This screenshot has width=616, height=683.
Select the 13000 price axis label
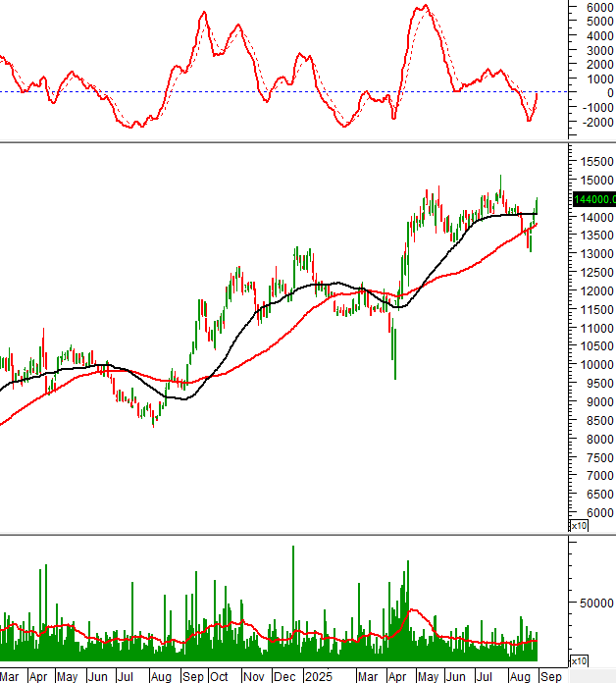coord(596,253)
